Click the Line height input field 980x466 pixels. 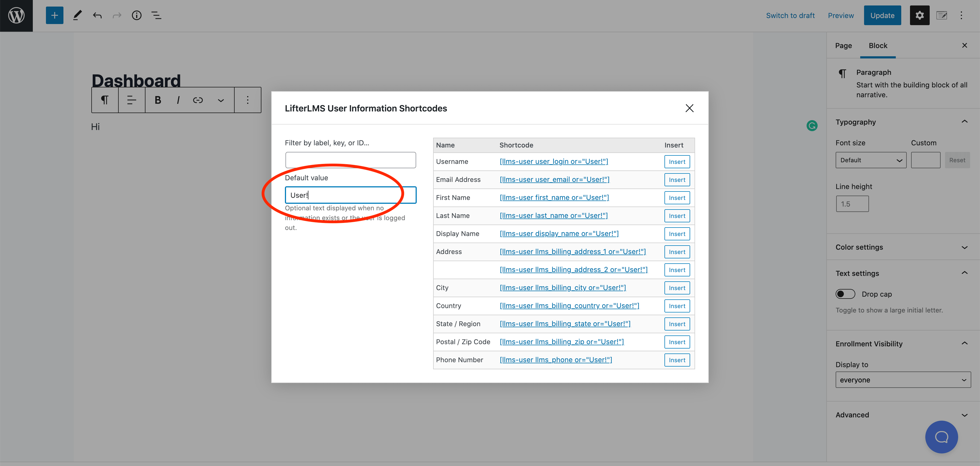click(852, 204)
